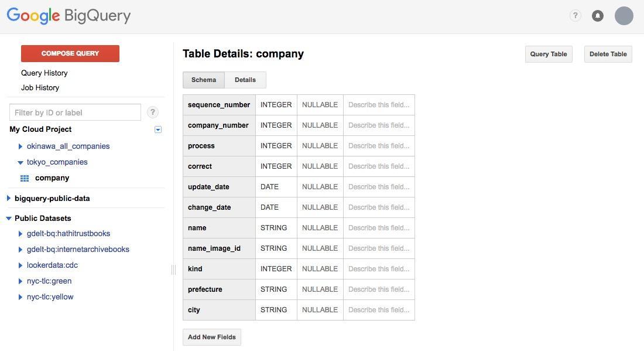Edit description for the process field

[x=379, y=146]
